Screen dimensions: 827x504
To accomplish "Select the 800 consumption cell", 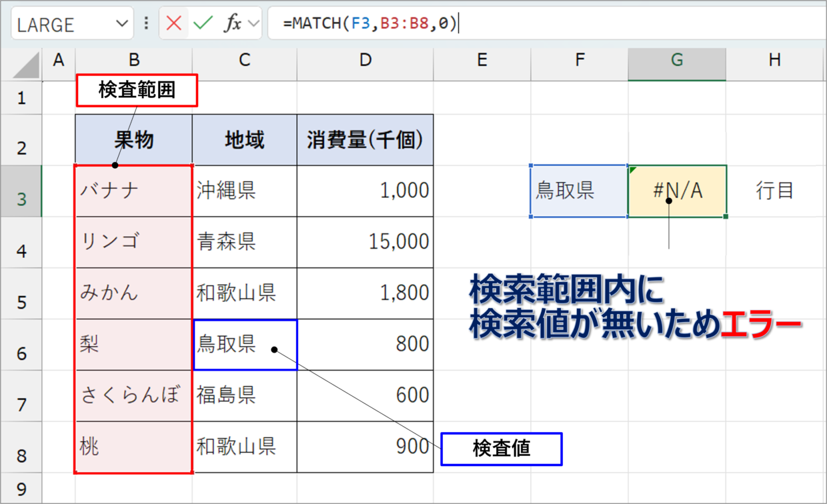I will 365,345.
